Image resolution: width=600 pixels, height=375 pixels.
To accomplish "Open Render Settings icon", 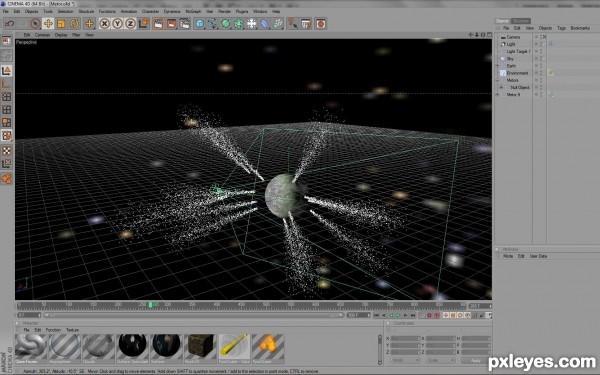I will tap(185, 24).
